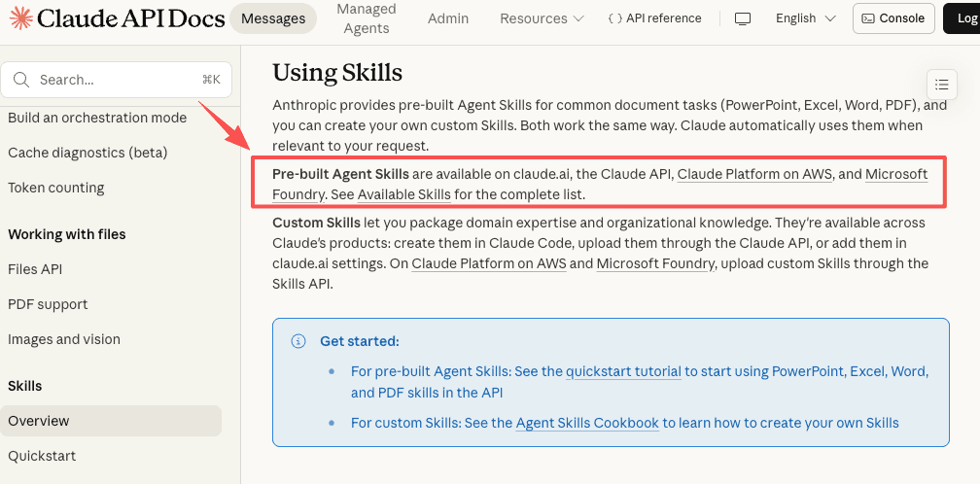Follow Claude Platform on AWS link in Pre-built paragraph
Image resolution: width=980 pixels, height=484 pixels.
(754, 174)
